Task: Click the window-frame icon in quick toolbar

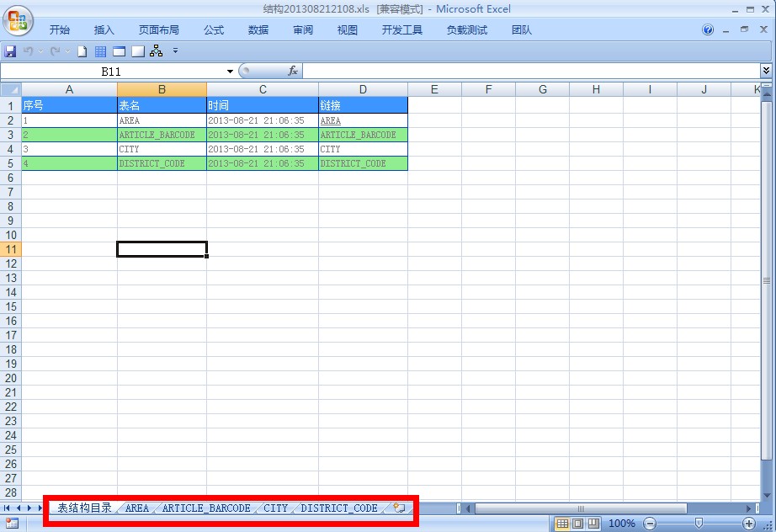Action: click(x=119, y=51)
